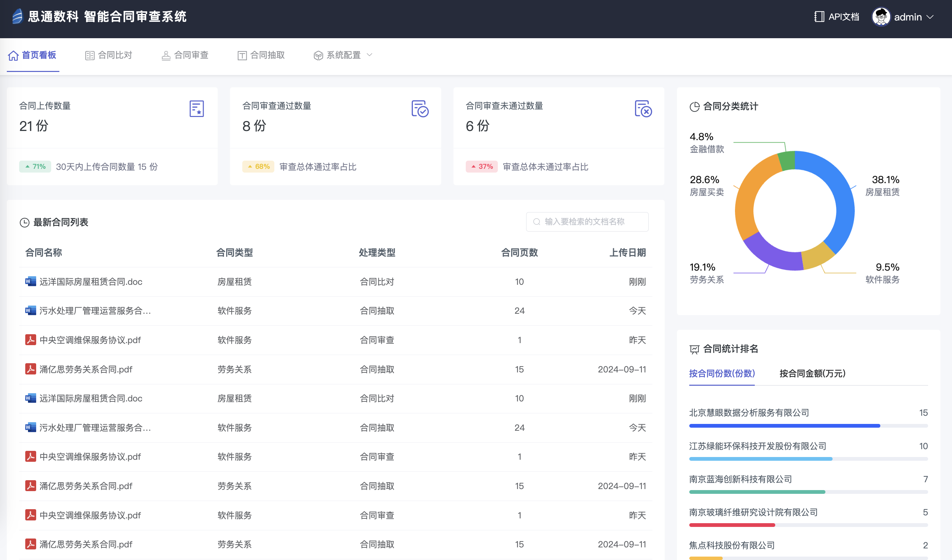This screenshot has width=952, height=560.
Task: Click Word icon of first 远洋国际房屋租赁合同.doc
Action: 30,281
